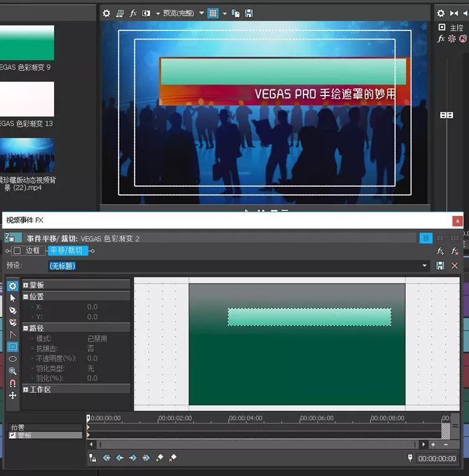Collapse the 位置 section

click(26, 297)
